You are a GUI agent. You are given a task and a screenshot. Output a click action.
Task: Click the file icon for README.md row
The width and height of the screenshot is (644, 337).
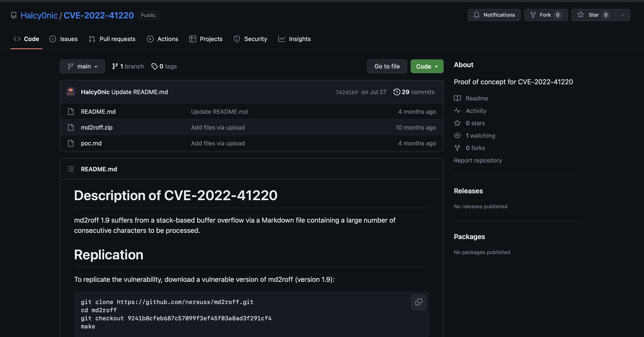tap(71, 112)
